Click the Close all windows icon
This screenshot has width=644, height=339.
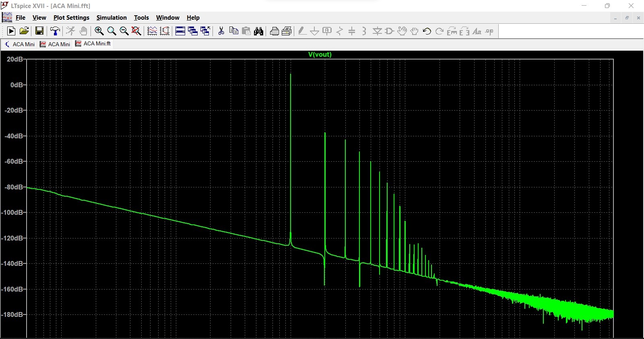pos(205,31)
